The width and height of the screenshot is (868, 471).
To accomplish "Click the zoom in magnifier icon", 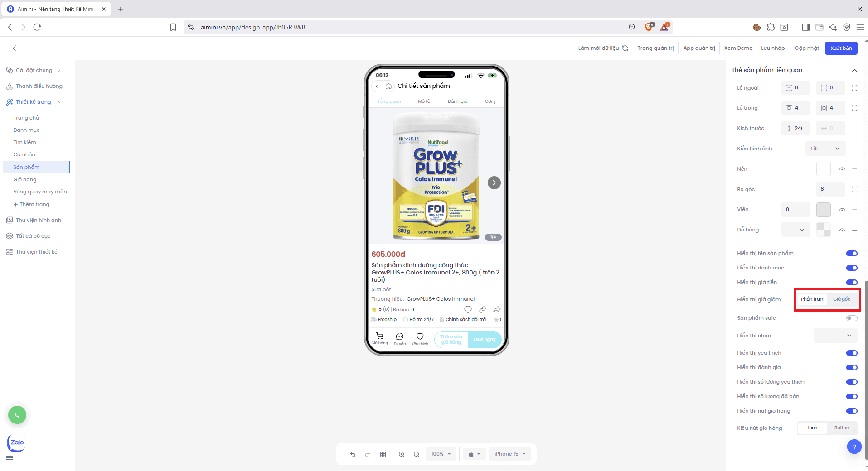I will click(x=402, y=454).
